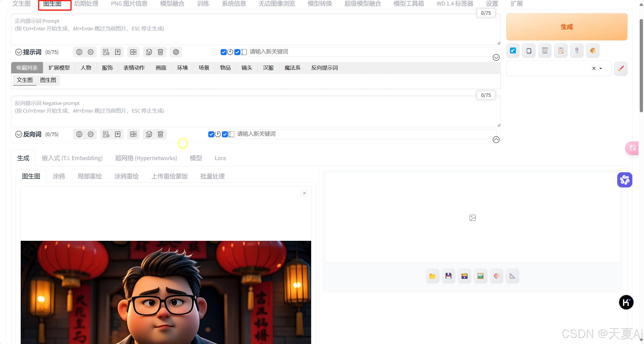Click the globe icon in the 反向词 toolbar
Viewport: 644px width, 344px height.
click(79, 134)
